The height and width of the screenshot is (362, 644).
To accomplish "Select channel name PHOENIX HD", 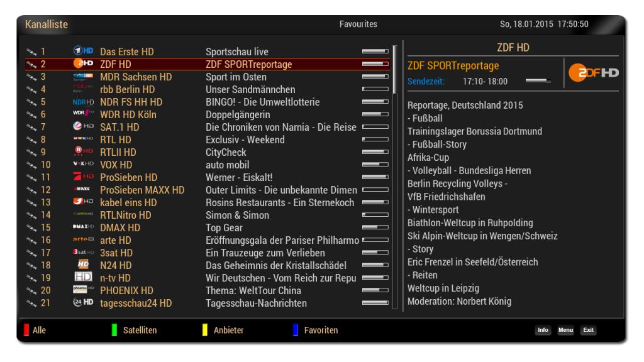I will pyautogui.click(x=126, y=290).
